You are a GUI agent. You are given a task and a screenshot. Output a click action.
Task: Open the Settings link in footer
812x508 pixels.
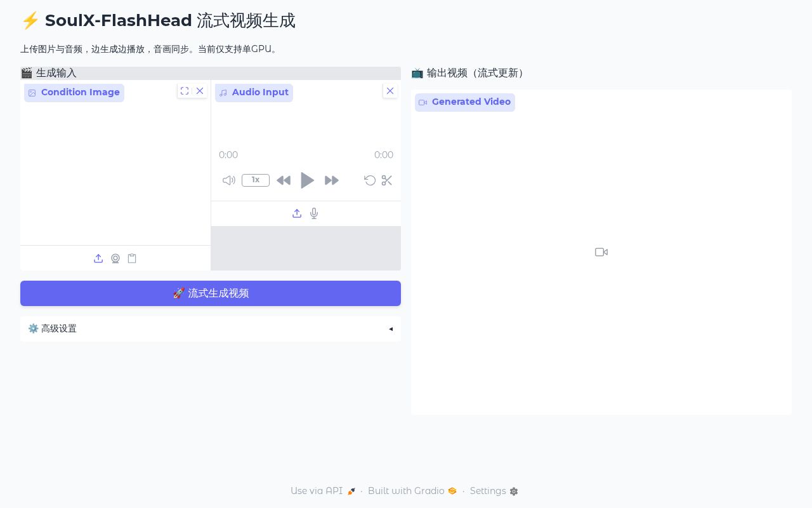(x=494, y=491)
